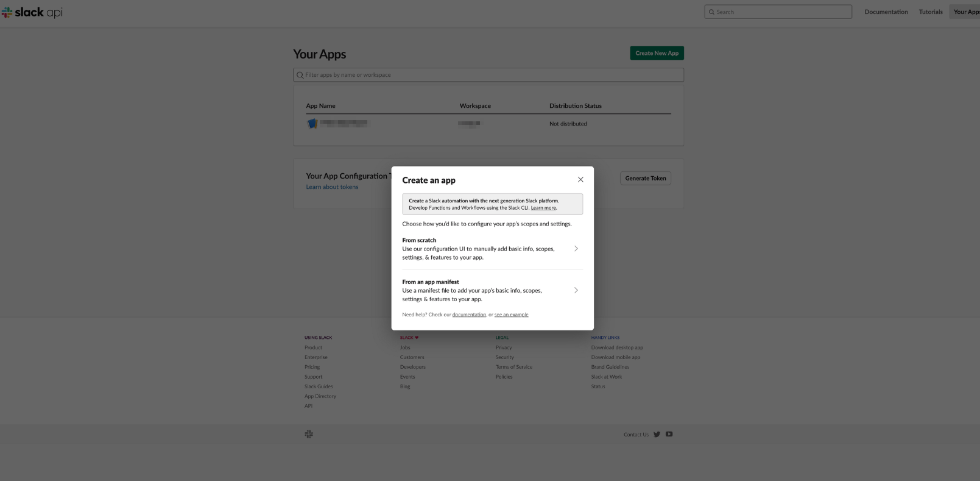
Task: Open the footer Product link
Action: (313, 347)
